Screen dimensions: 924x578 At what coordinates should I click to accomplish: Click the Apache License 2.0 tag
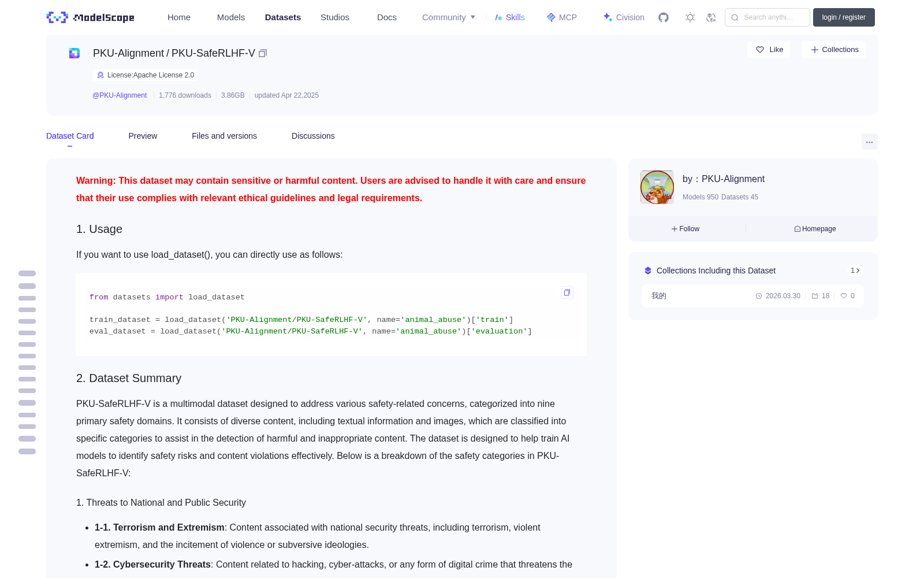click(144, 75)
